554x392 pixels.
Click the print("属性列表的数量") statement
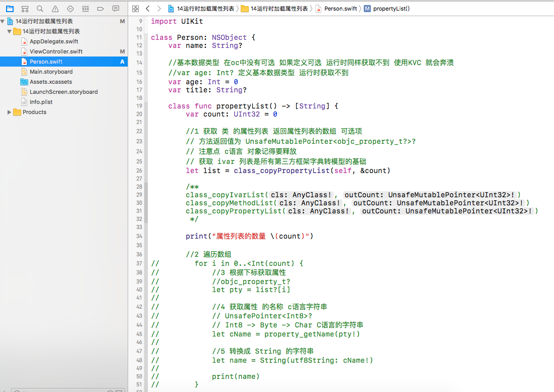(x=249, y=236)
